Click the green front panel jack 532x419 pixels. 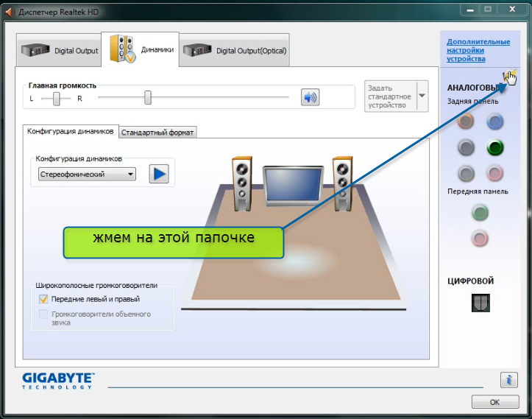tap(480, 213)
